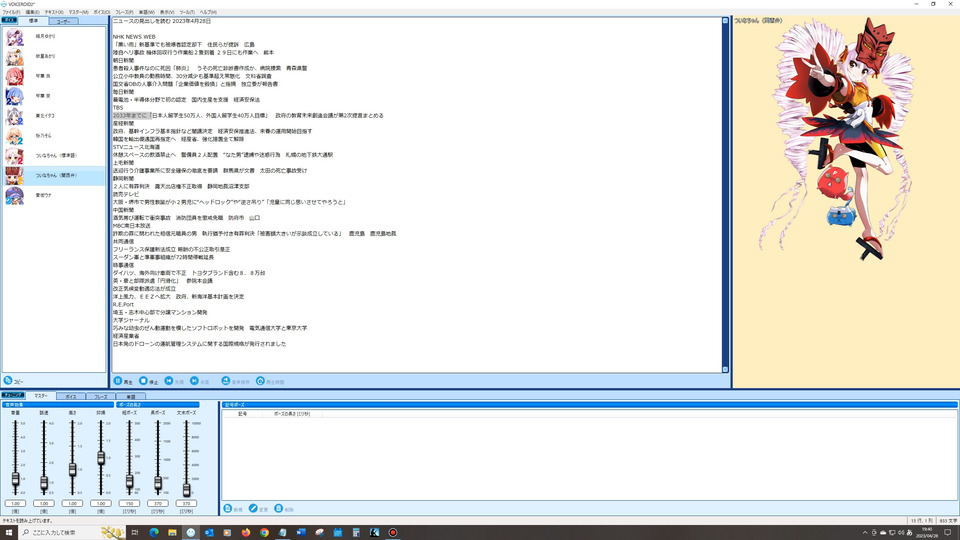The height and width of the screenshot is (540, 960).
Task: Switch to 単語 tuning tab
Action: tap(130, 397)
